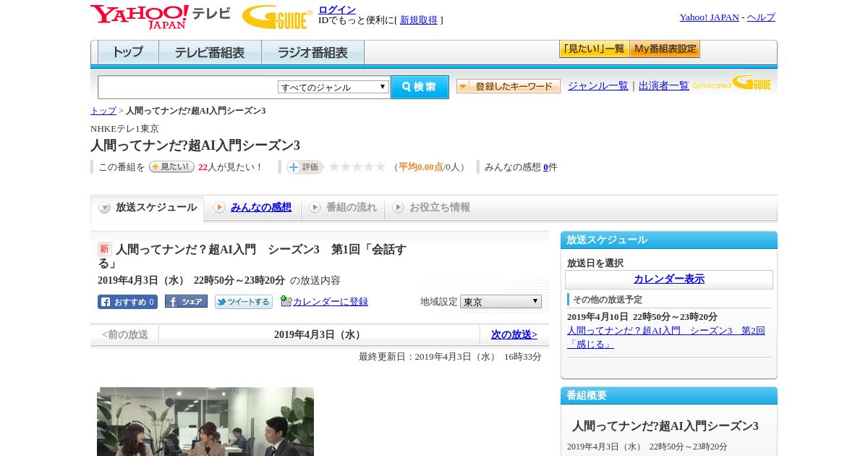Click the <前の放送 button

pos(125,334)
